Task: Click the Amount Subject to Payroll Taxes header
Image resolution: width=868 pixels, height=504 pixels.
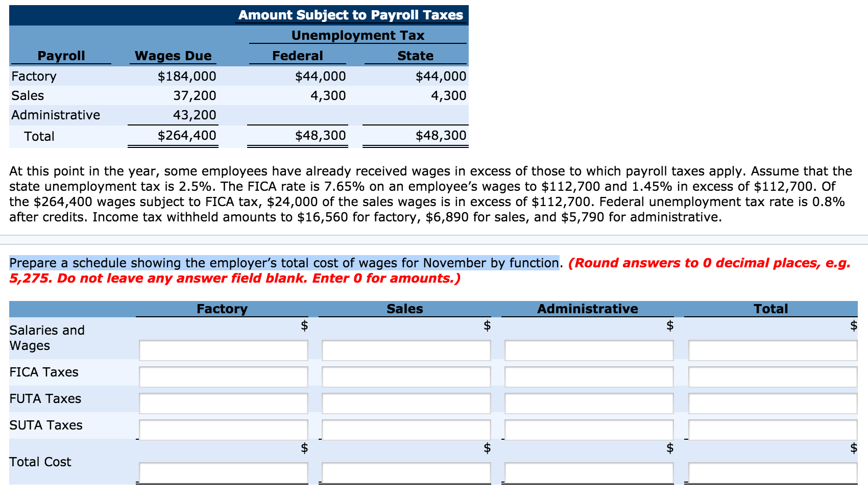Action: coord(351,15)
